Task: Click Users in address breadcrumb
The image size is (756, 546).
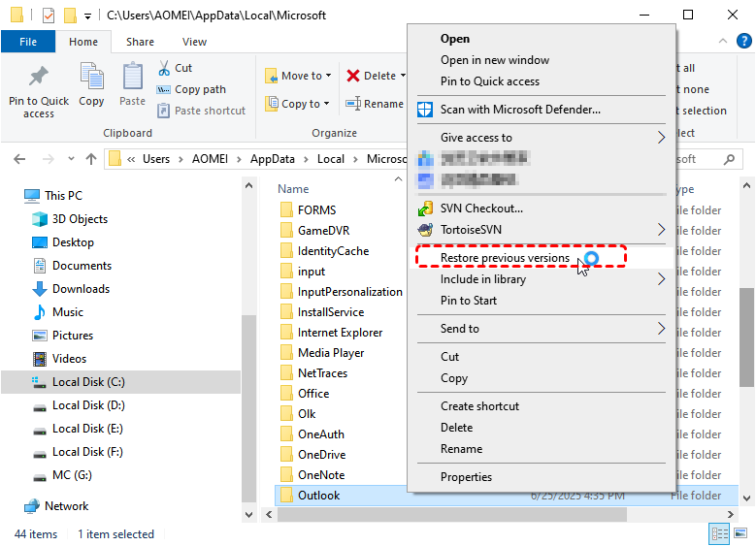Action: [155, 159]
